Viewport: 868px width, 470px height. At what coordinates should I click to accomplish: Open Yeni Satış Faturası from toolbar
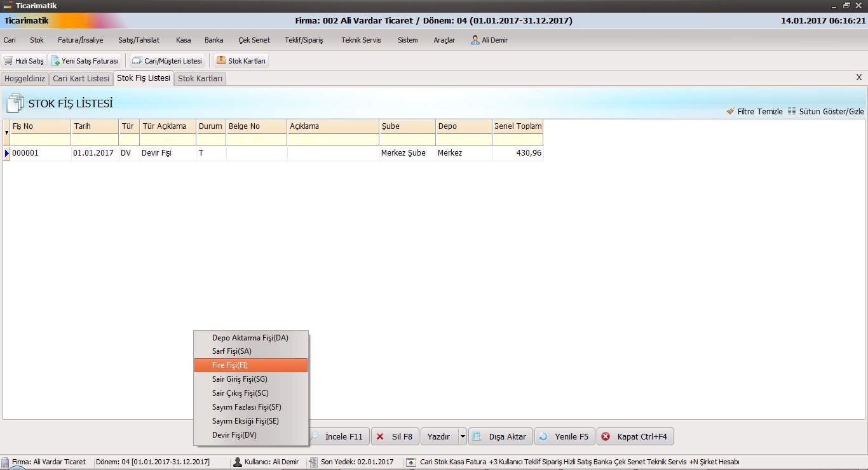pyautogui.click(x=56, y=61)
